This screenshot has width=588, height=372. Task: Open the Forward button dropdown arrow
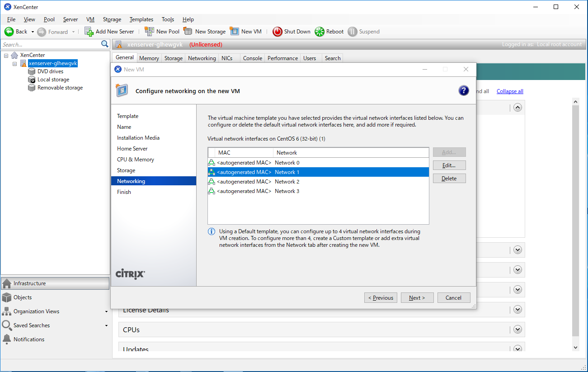pos(73,31)
